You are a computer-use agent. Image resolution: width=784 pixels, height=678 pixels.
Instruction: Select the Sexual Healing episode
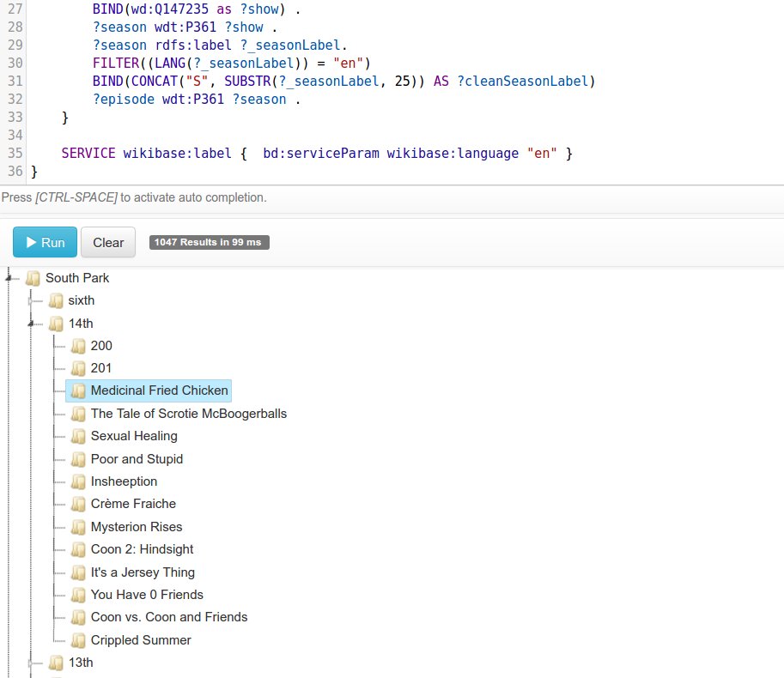point(134,436)
